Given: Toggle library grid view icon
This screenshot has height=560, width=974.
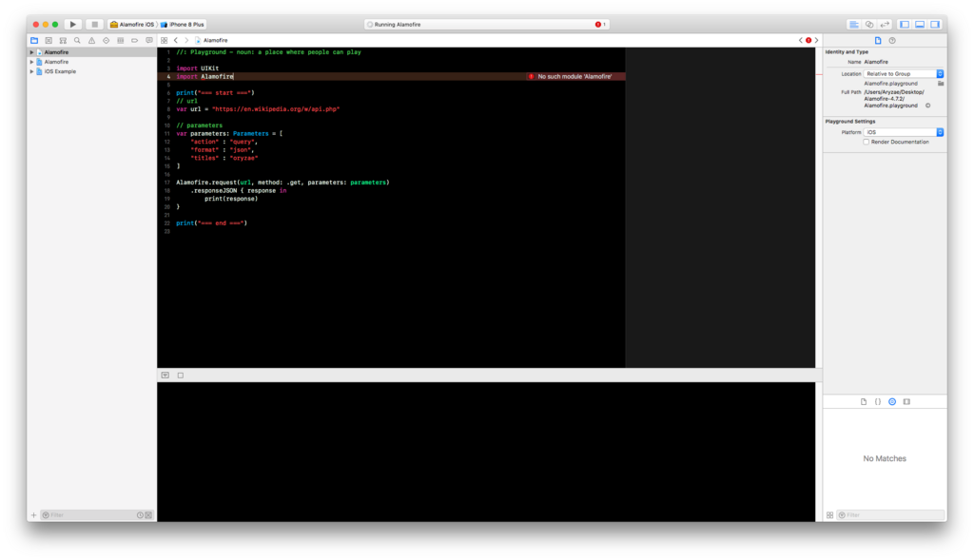Looking at the screenshot, I should pyautogui.click(x=829, y=515).
